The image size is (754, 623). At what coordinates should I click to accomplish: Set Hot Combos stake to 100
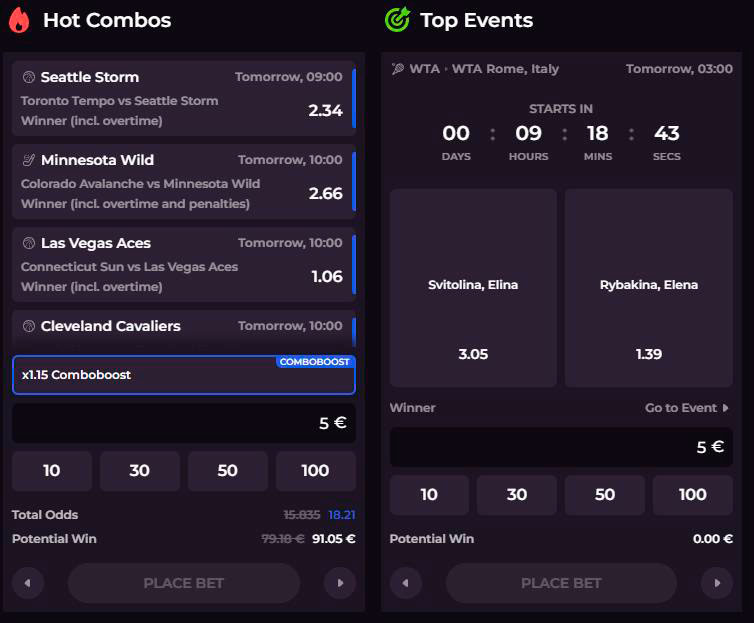316,471
